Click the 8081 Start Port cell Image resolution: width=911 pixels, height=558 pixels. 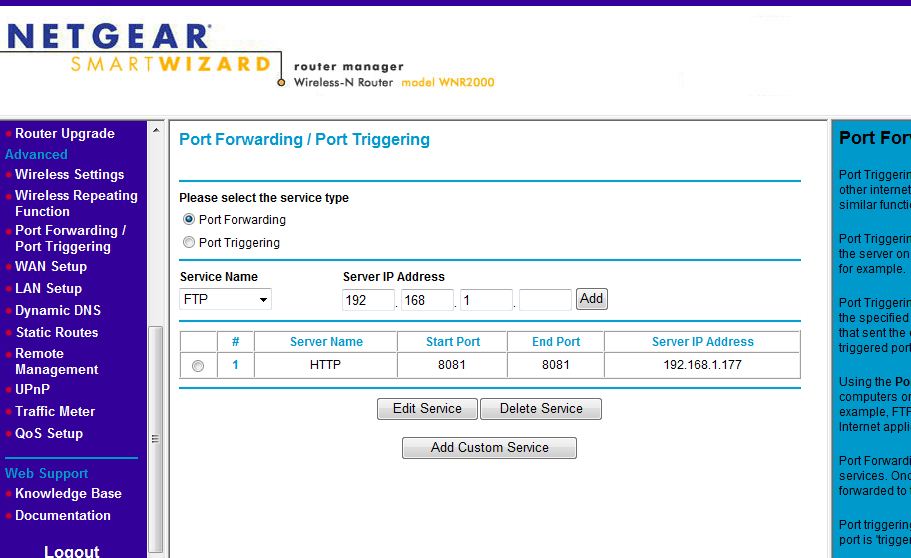pyautogui.click(x=452, y=365)
